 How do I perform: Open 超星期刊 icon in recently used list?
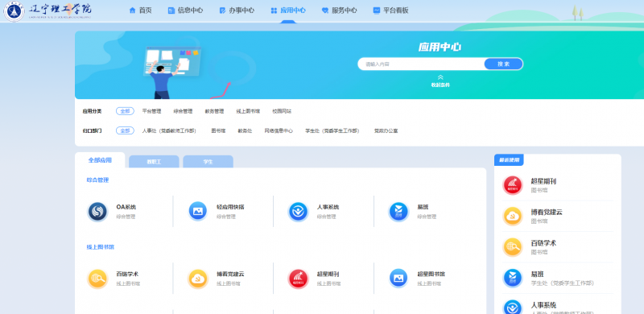[513, 185]
